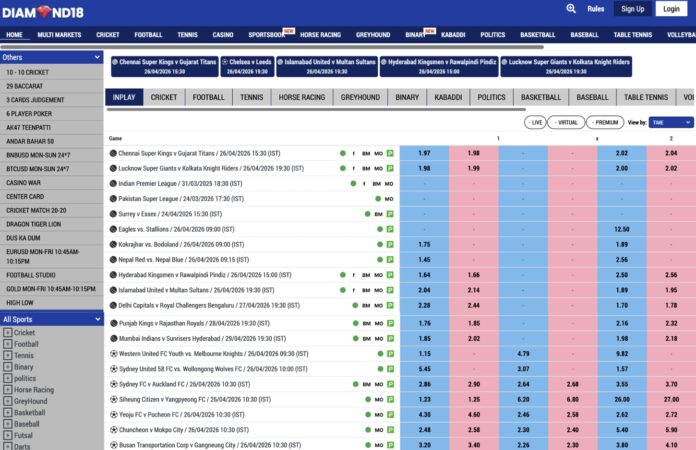Open Islamabad United v Multan Sultans highlight card
Viewport: 696px width, 450px height.
click(327, 67)
